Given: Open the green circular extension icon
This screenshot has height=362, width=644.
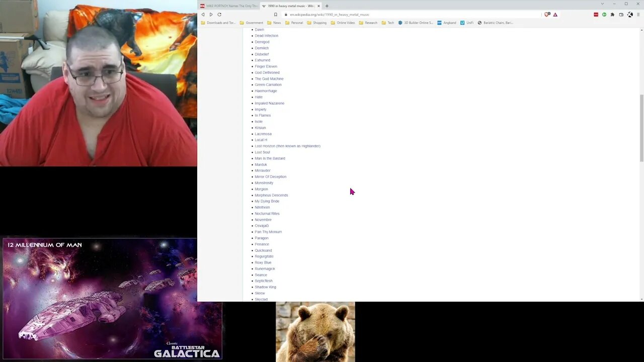Looking at the screenshot, I should pos(604,15).
